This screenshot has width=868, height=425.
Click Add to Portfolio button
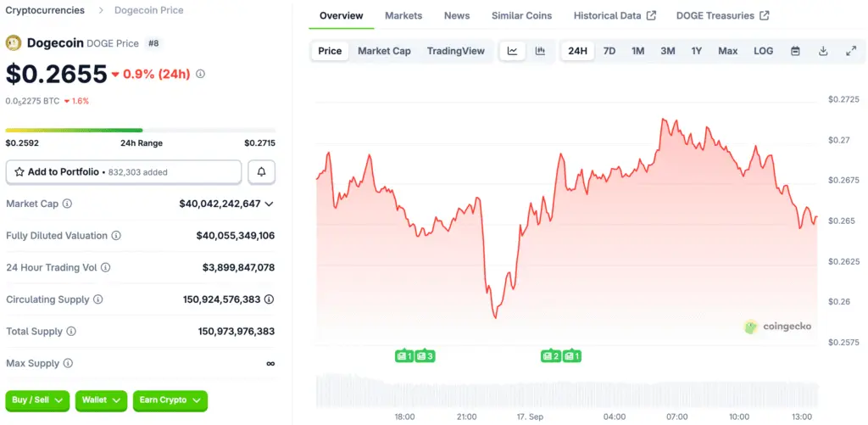click(124, 172)
